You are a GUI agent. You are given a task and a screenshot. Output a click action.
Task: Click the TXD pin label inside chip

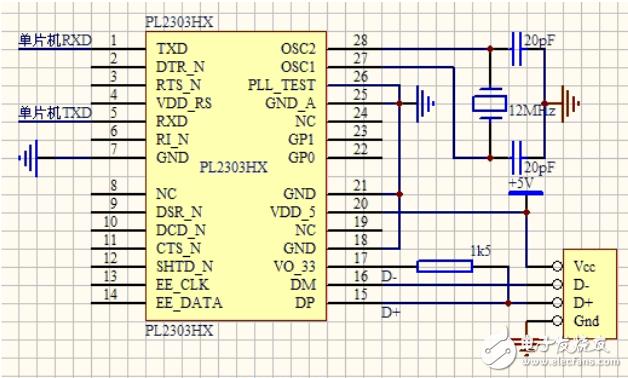[x=172, y=49]
